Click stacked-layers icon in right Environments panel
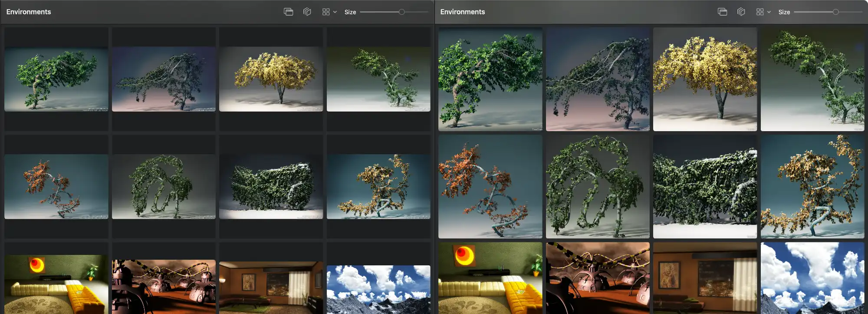The height and width of the screenshot is (314, 868). (x=741, y=12)
